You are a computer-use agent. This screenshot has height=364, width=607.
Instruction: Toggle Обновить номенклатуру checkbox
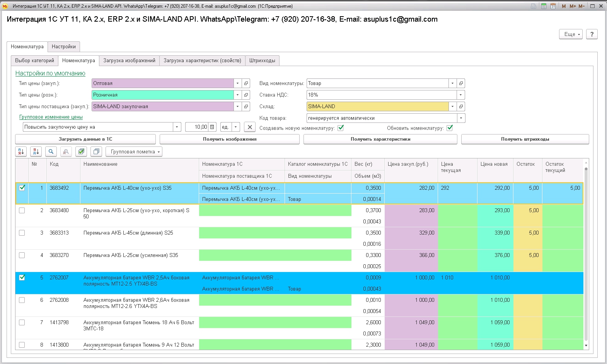click(450, 128)
